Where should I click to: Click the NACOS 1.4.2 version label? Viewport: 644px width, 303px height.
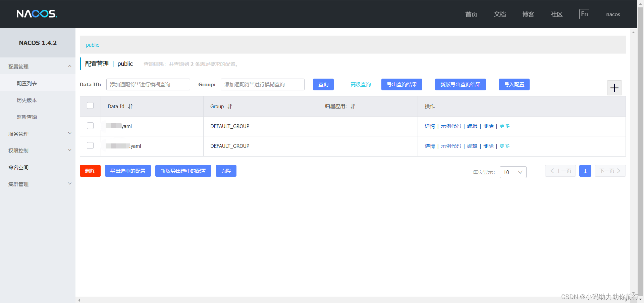pos(38,43)
